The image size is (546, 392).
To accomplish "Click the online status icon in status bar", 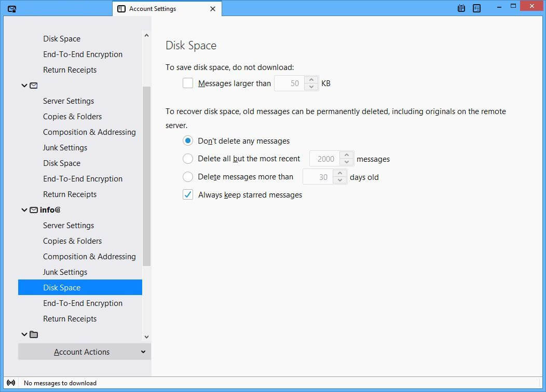I will [x=11, y=383].
